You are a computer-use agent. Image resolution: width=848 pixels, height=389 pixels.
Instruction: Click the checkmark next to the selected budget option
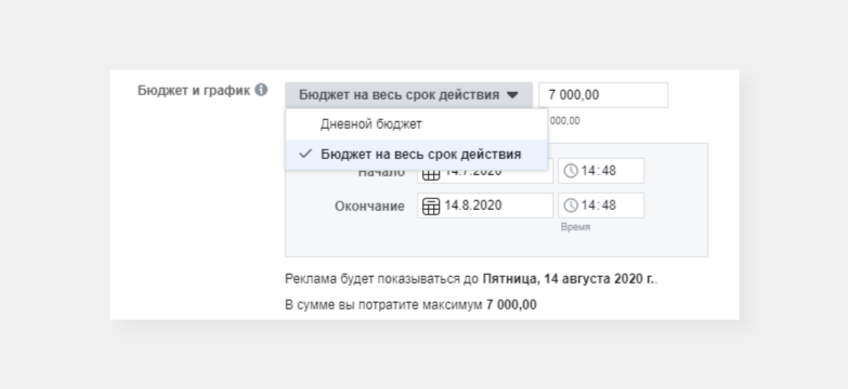[x=306, y=154]
